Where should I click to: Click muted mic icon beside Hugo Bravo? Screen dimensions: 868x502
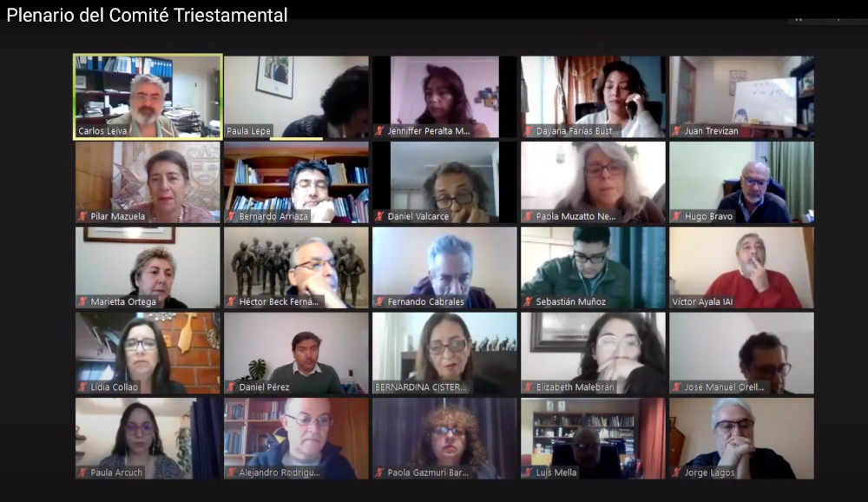pos(676,216)
